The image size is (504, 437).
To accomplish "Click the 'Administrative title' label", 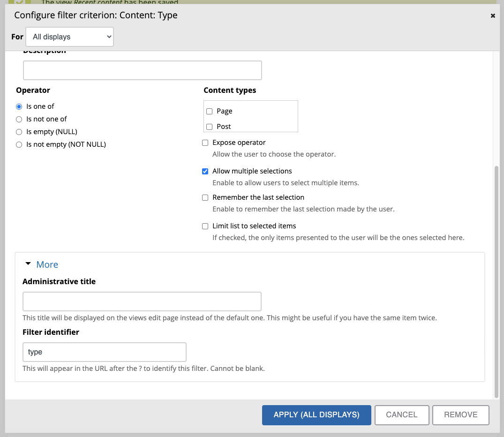I will pyautogui.click(x=59, y=282).
